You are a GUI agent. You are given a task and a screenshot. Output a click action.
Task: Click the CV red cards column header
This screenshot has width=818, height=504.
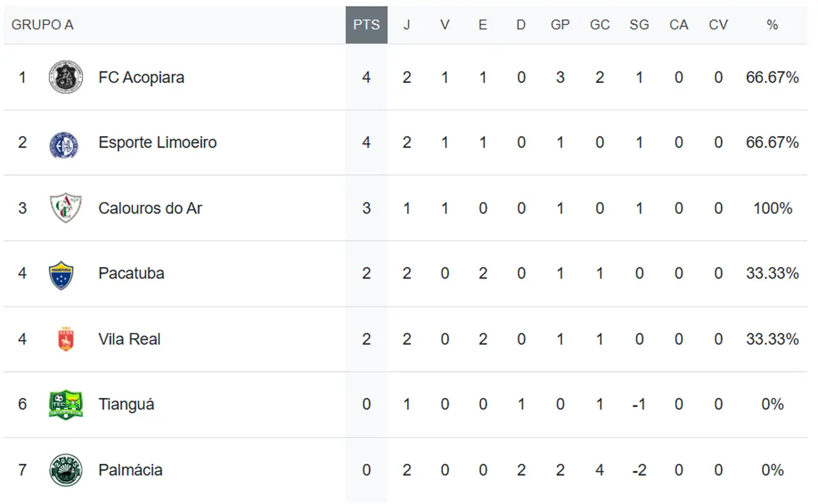tap(718, 25)
